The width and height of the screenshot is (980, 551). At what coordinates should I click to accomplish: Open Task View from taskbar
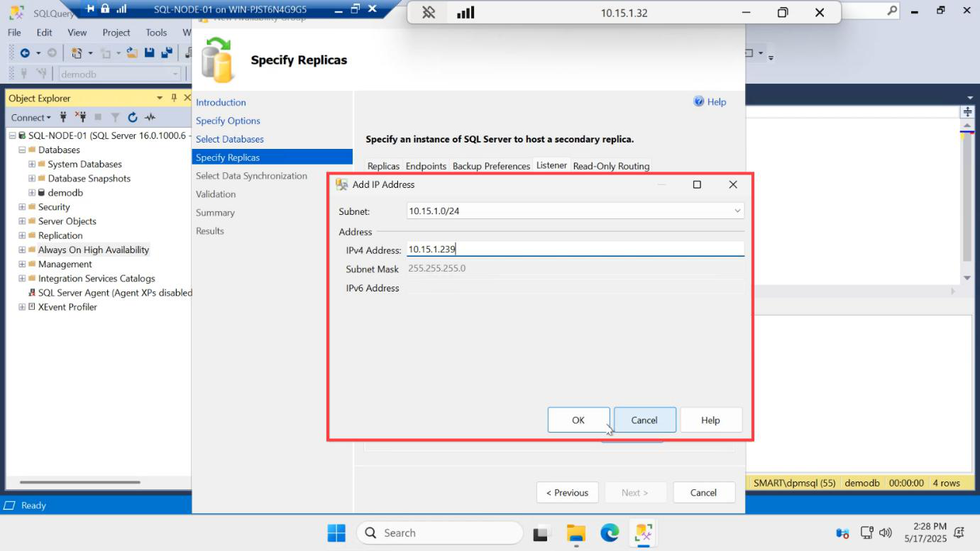pos(542,533)
